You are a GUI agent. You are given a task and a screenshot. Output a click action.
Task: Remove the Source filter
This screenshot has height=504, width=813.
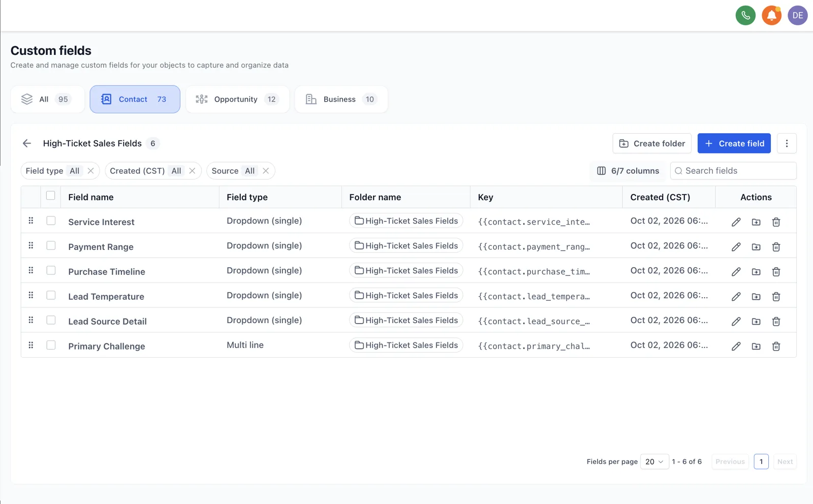(x=266, y=171)
